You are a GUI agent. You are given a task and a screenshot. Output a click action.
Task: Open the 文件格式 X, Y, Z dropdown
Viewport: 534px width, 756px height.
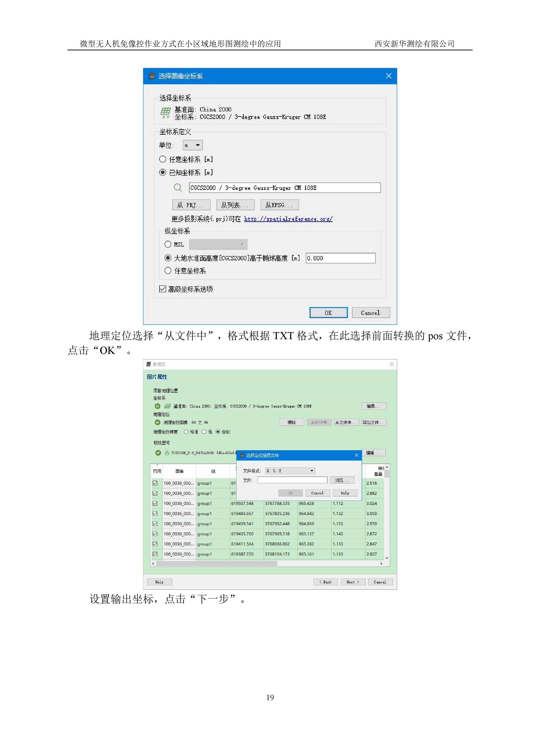tap(290, 471)
